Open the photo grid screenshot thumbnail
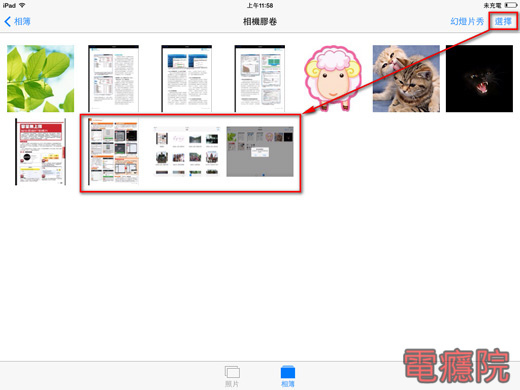The width and height of the screenshot is (520, 390). pos(187,152)
